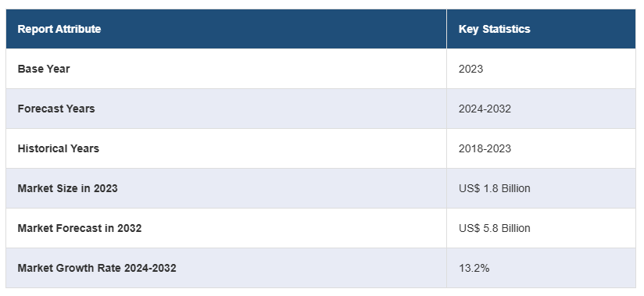This screenshot has height=296, width=644.
Task: Click the Key Statistics header cell
Action: click(x=542, y=29)
